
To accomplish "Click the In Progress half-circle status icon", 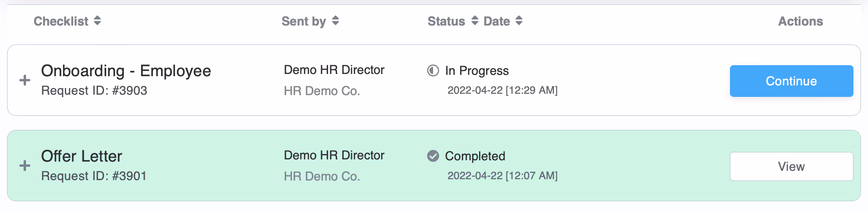I will (433, 70).
